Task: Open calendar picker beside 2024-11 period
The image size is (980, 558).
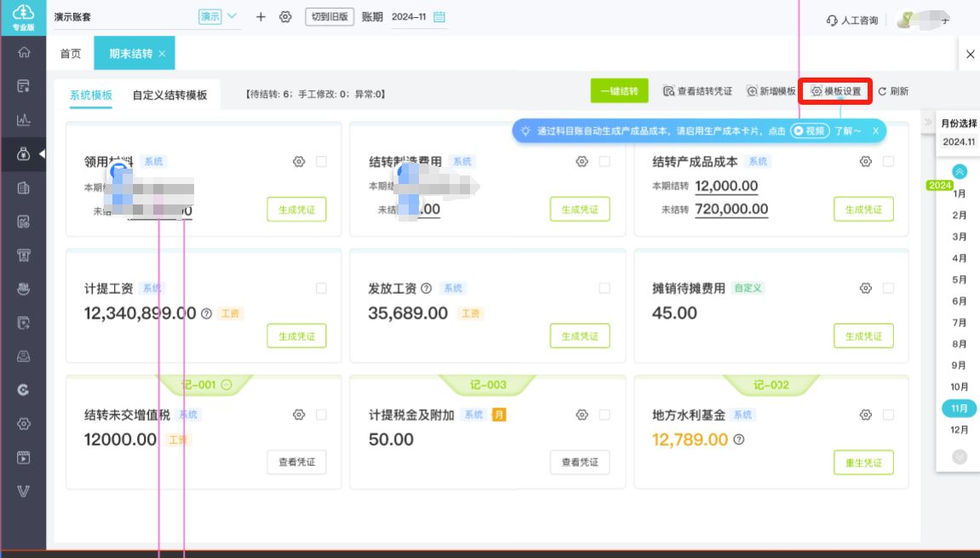Action: point(439,17)
